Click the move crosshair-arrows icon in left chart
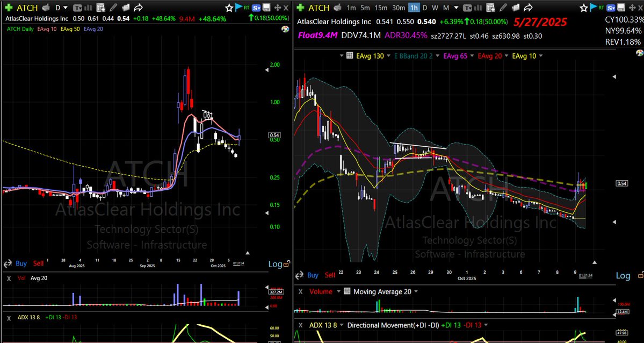 [x=277, y=8]
